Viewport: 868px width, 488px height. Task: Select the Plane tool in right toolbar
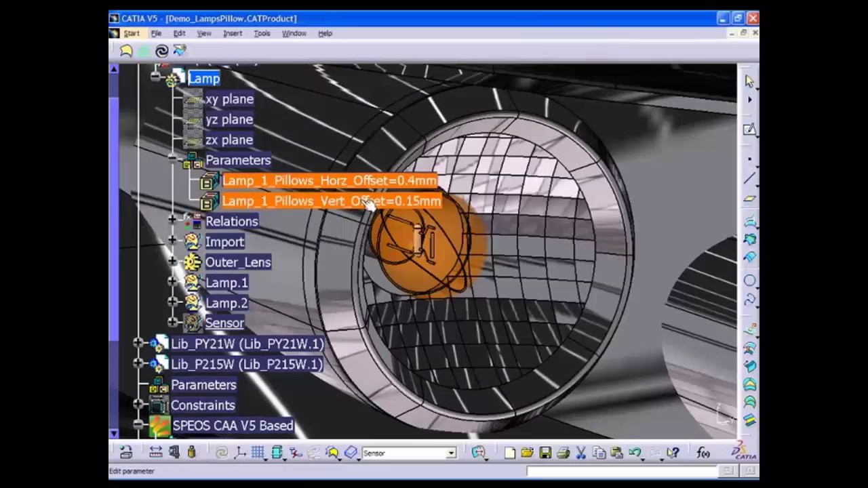tap(749, 199)
